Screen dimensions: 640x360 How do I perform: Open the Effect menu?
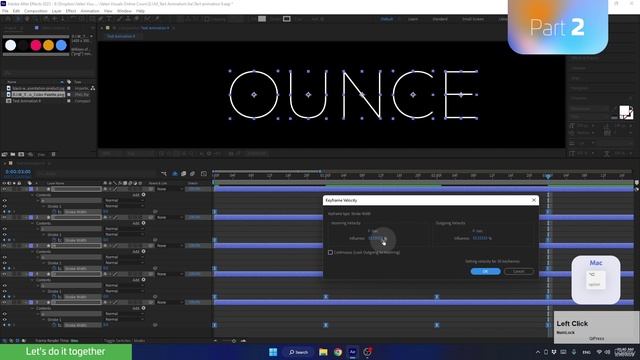tap(71, 11)
